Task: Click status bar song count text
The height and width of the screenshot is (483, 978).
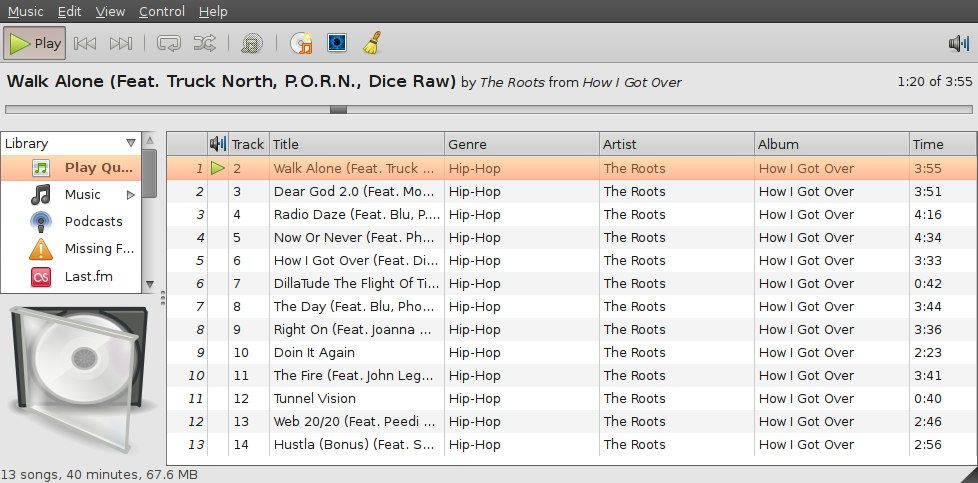Action: (x=99, y=475)
